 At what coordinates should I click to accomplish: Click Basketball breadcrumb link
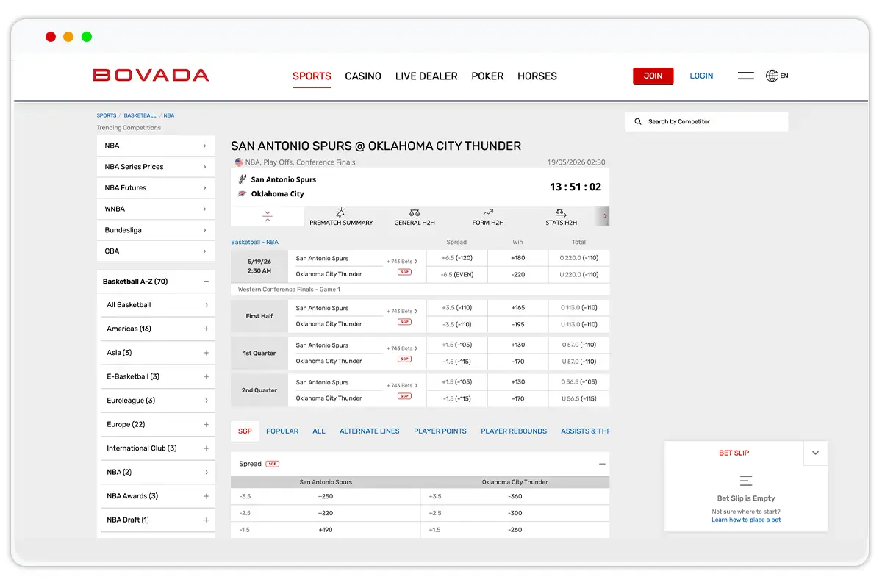140,115
